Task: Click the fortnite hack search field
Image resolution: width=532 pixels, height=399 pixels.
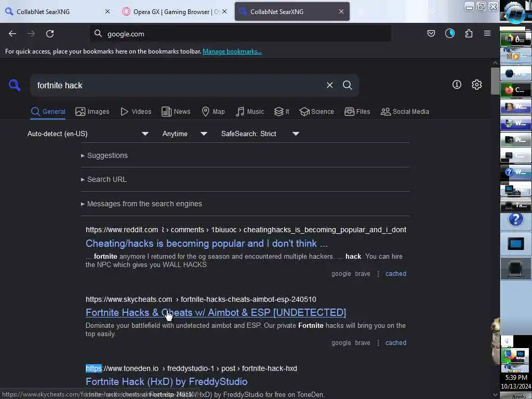Action: tap(177, 85)
